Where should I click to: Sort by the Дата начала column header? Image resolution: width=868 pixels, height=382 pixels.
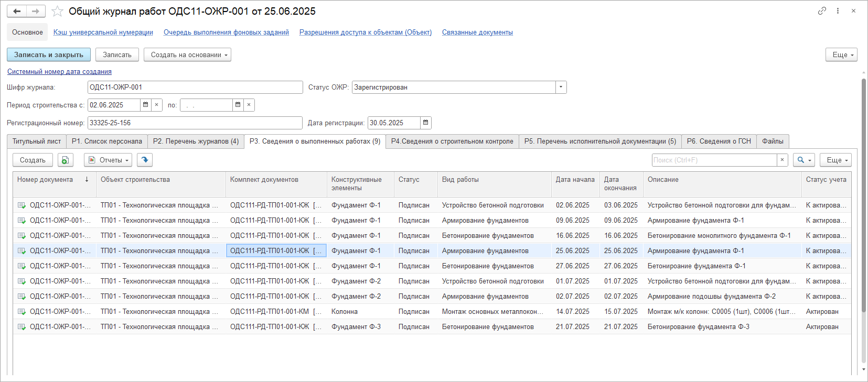[x=575, y=180]
